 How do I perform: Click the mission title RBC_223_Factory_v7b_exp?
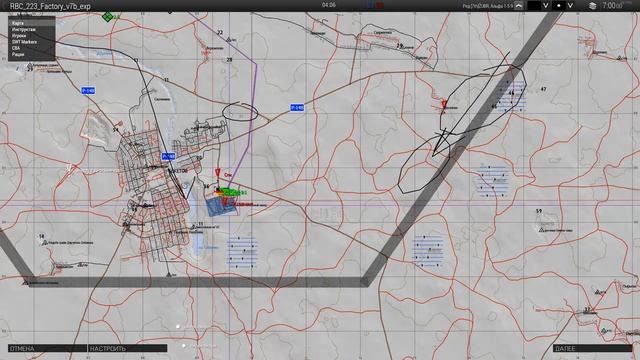click(x=50, y=6)
